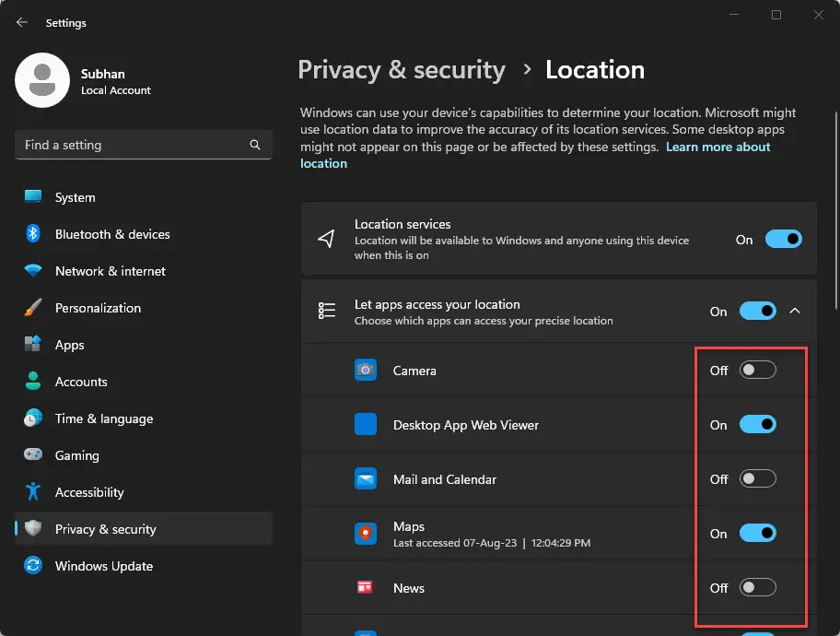Go to Network & internet

pyautogui.click(x=144, y=271)
